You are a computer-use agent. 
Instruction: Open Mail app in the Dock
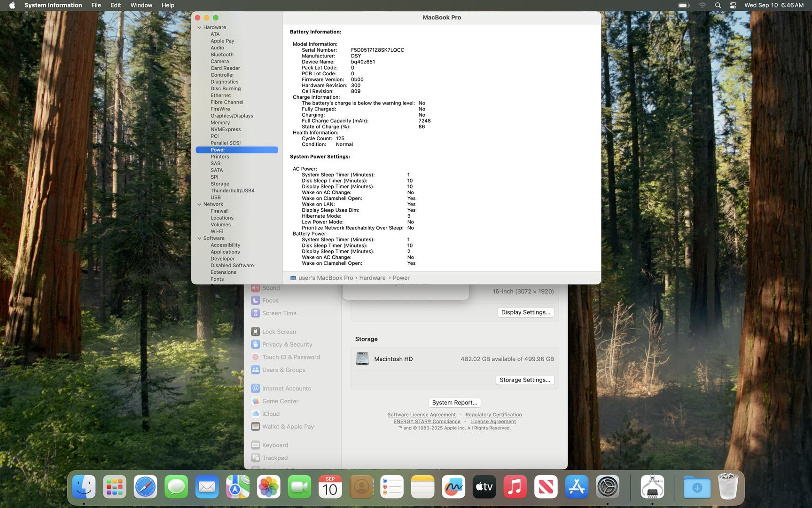207,487
